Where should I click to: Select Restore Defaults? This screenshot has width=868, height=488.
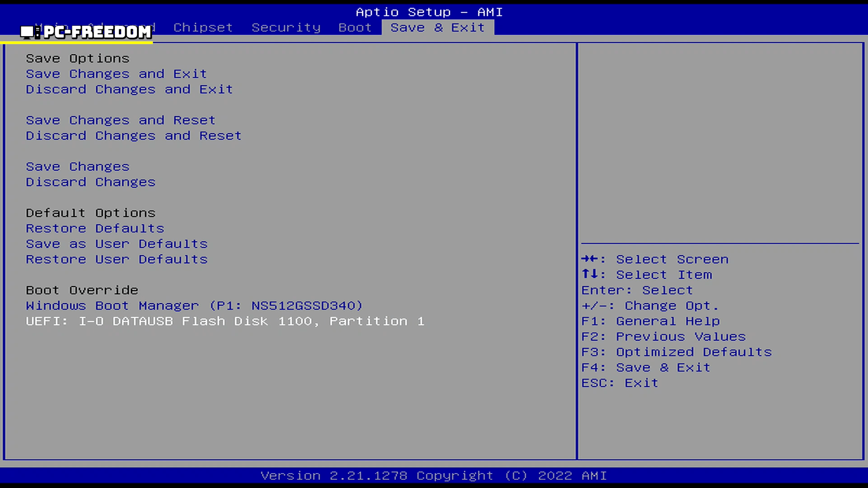click(95, 228)
